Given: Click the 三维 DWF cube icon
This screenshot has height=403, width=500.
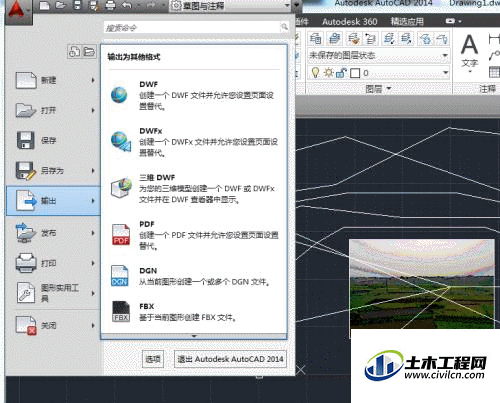Looking at the screenshot, I should pos(121,187).
